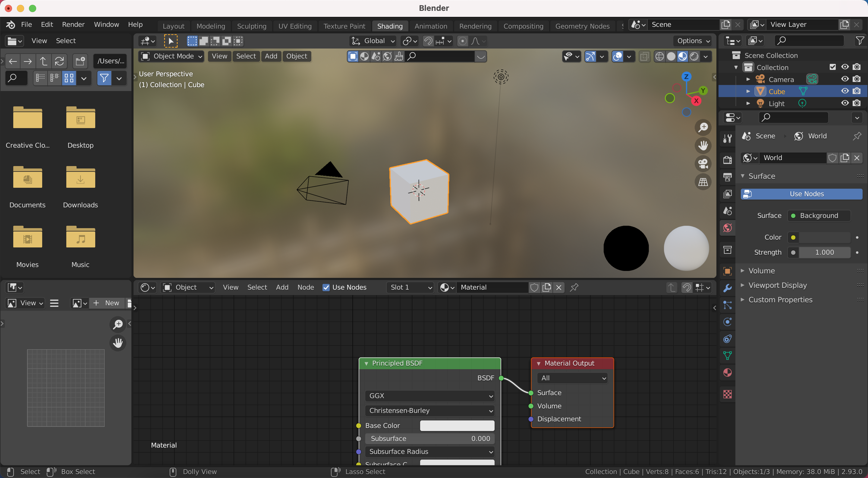Click the world Use Nodes button

coord(802,194)
